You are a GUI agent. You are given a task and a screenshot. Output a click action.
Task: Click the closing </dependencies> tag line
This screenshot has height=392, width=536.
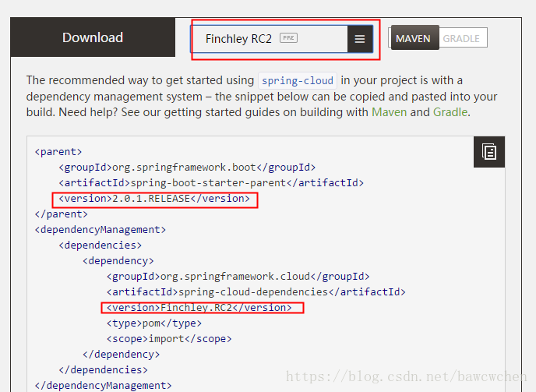[x=104, y=370]
